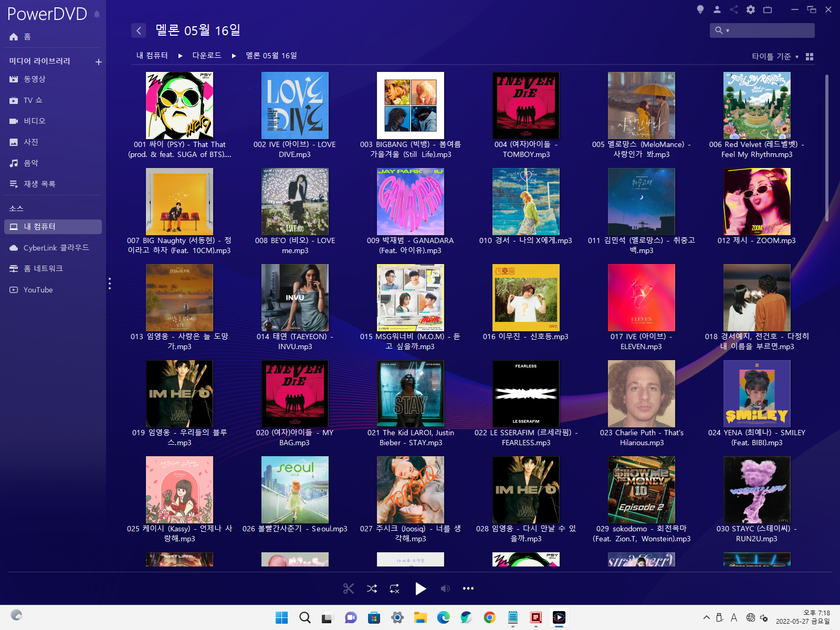The height and width of the screenshot is (630, 840).
Task: Start playback with the Play button
Action: point(421,589)
